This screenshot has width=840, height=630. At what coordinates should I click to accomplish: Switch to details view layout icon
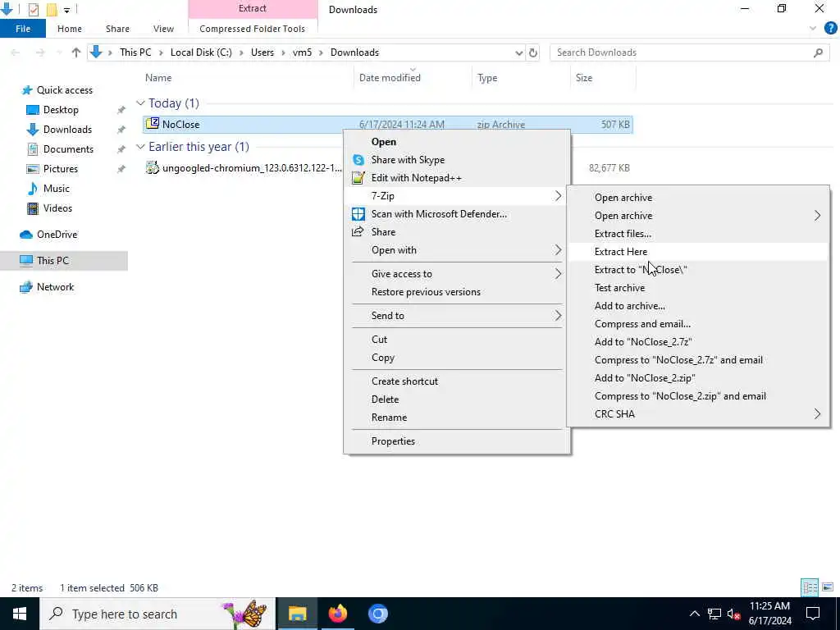coord(810,587)
